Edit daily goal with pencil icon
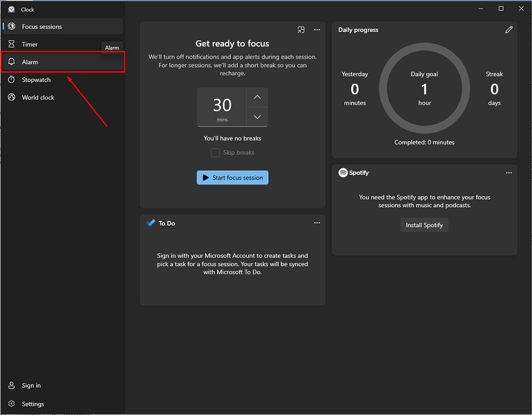Screen dimensions: 532x415 pyautogui.click(x=509, y=30)
